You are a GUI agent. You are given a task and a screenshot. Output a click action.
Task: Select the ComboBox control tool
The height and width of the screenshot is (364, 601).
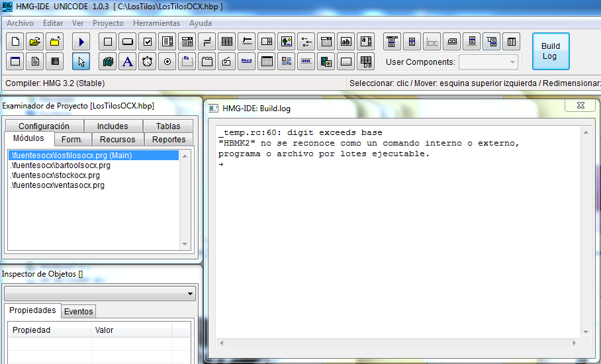187,42
